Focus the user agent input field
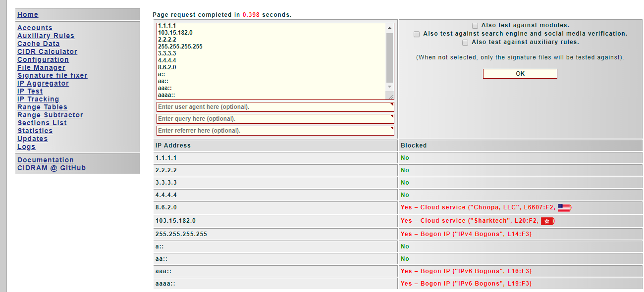The height and width of the screenshot is (292, 644). [x=275, y=107]
